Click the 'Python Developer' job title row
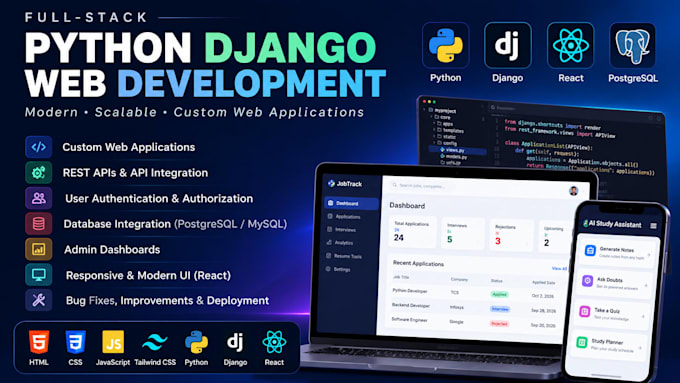 coord(410,291)
